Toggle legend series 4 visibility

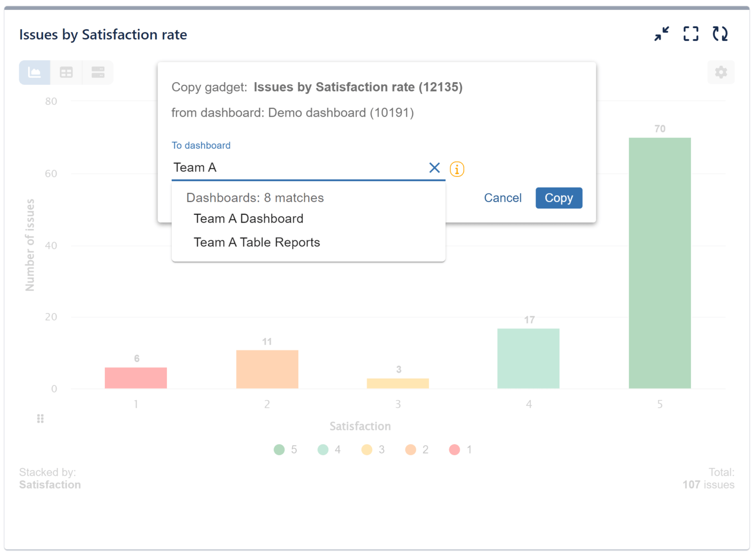coord(329,450)
